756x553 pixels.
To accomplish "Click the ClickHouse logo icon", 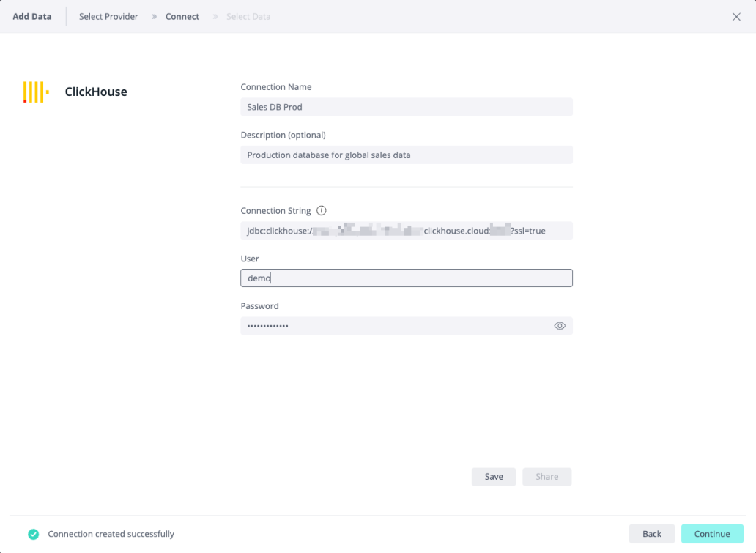I will (x=36, y=92).
